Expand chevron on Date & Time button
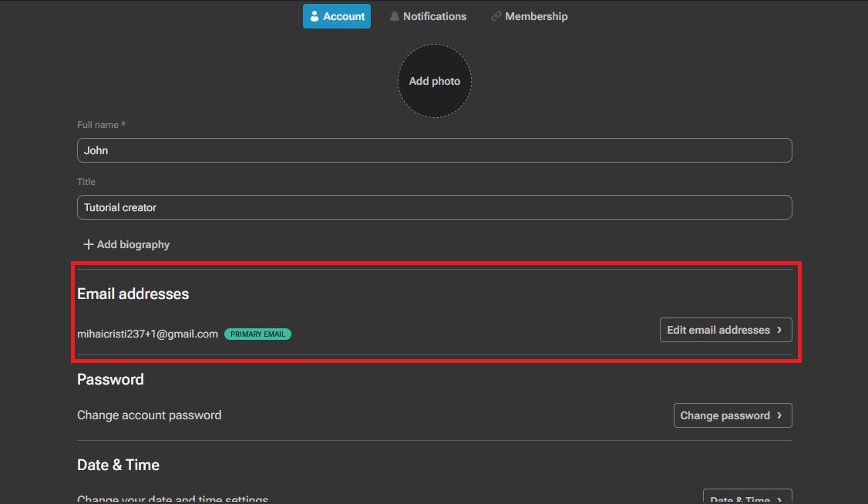868x504 pixels. click(x=779, y=499)
